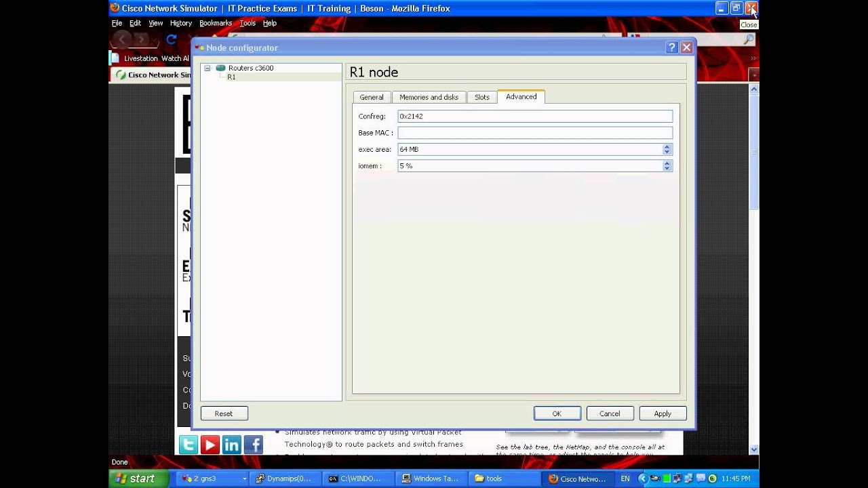Click the system tray clock showing 11:45 PM
Viewport: 868px width, 488px height.
[x=736, y=479]
